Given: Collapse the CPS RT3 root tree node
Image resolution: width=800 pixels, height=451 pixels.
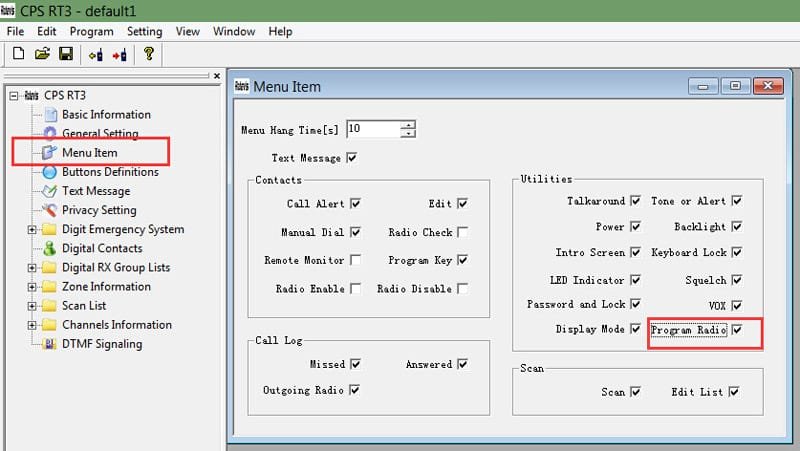Looking at the screenshot, I should (14, 95).
